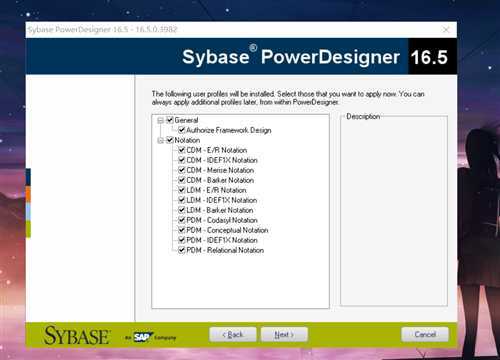Select the Notation label in tree
Screen dimensions: 500x360
(x=187, y=140)
